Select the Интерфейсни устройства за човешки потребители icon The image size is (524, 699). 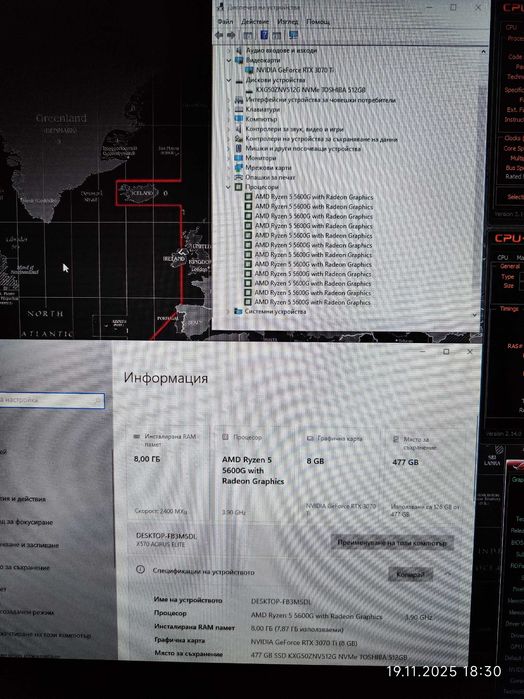[x=239, y=100]
